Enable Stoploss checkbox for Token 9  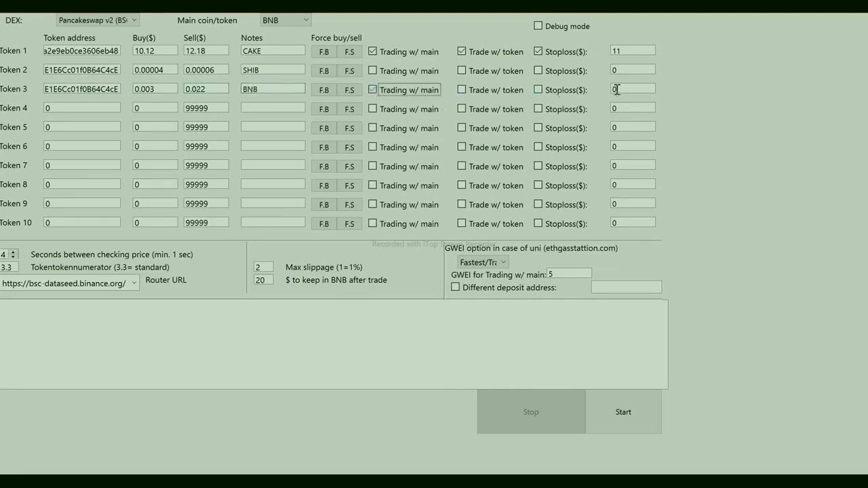click(x=538, y=203)
